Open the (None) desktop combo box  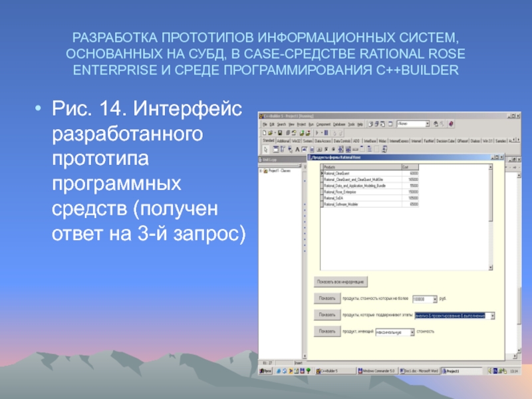point(428,124)
